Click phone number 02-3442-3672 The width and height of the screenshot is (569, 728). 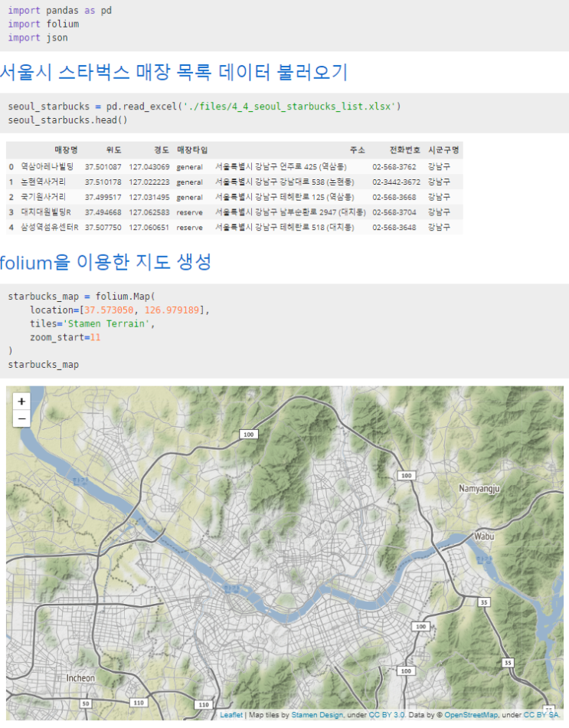(x=397, y=182)
